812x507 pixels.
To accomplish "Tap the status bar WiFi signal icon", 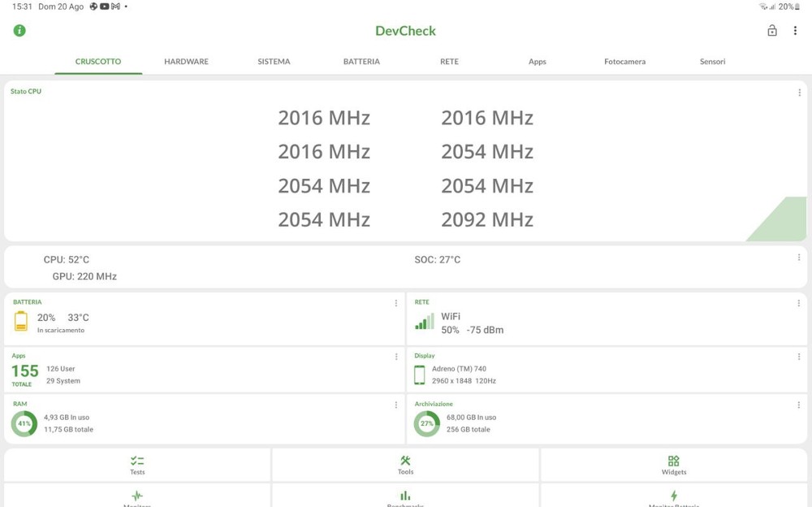I will coord(763,6).
